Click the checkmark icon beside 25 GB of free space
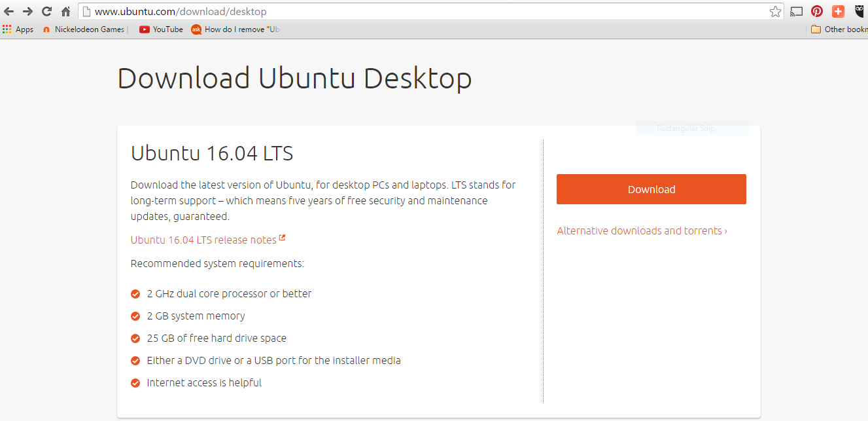This screenshot has height=421, width=868. (x=135, y=339)
